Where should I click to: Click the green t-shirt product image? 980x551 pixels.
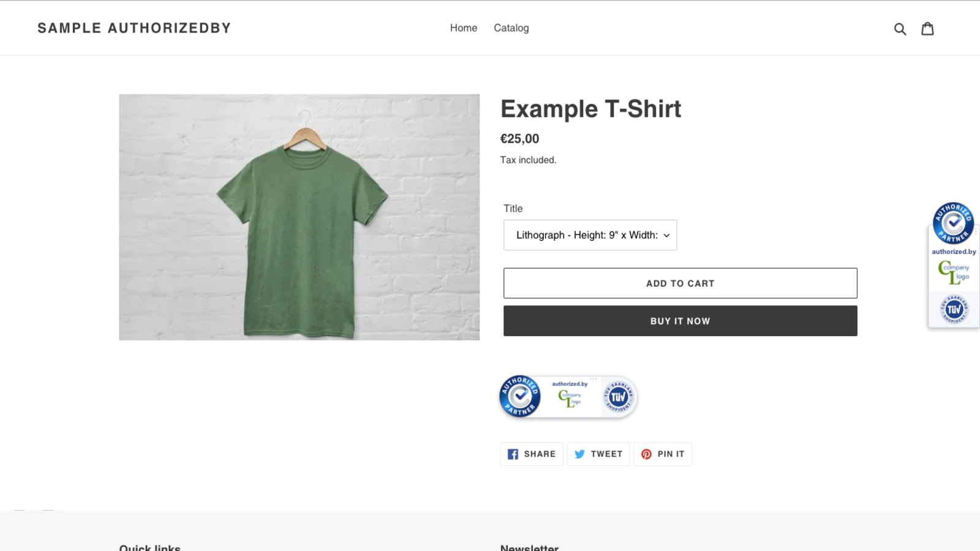[300, 217]
